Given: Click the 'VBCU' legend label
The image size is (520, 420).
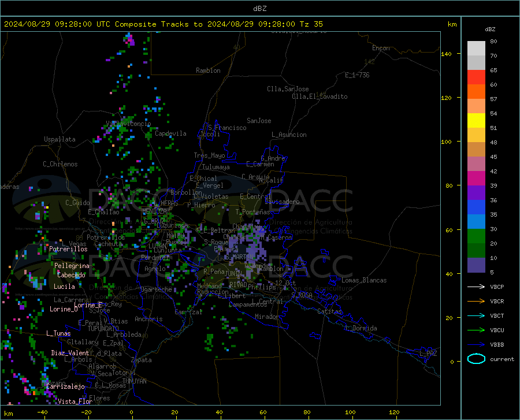Looking at the screenshot, I should tap(497, 330).
